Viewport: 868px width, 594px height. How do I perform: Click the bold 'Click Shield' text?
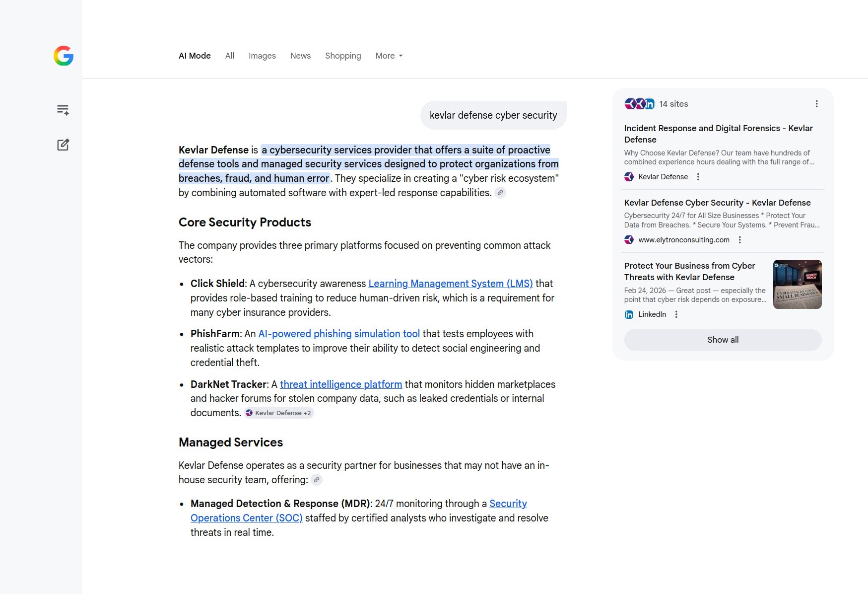click(217, 284)
